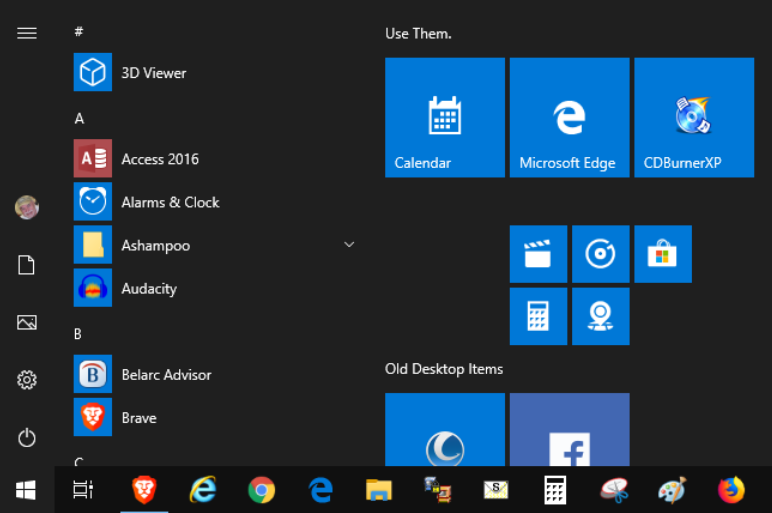This screenshot has height=513, width=772.
Task: Open the Microsoft Edge tile
Action: (569, 118)
